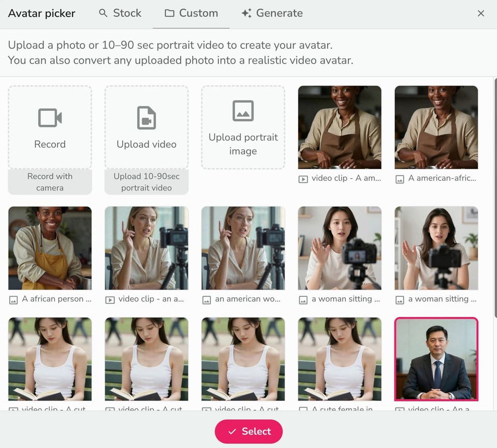Click the Upload portrait image icon
This screenshot has width=497, height=448.
click(x=243, y=110)
